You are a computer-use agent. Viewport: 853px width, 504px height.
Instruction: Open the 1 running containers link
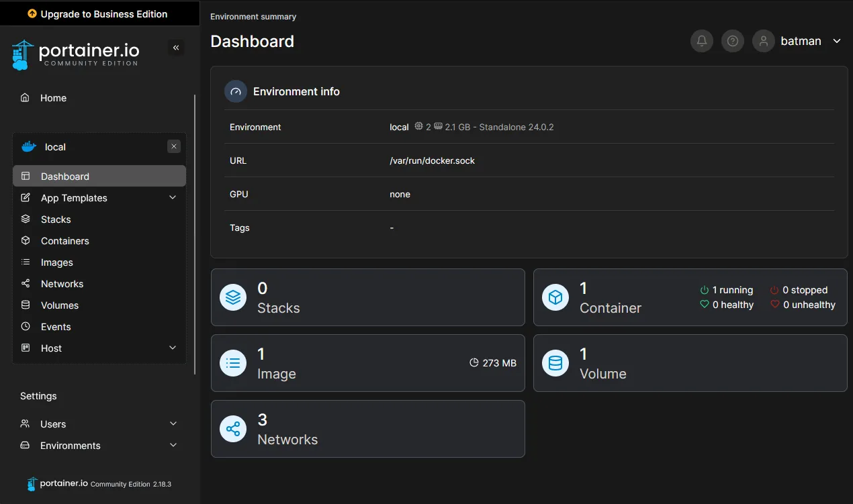tap(727, 290)
